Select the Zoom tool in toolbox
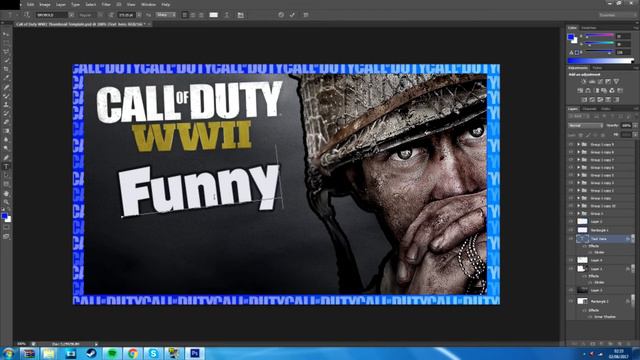640x360 pixels. point(6,202)
